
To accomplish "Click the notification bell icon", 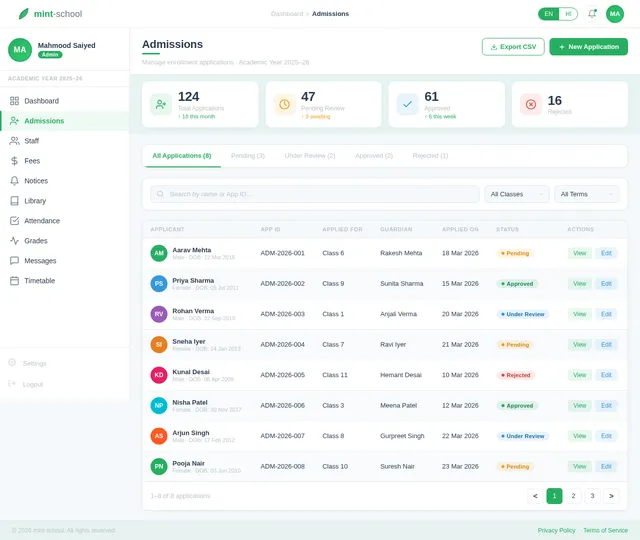I will coord(592,14).
